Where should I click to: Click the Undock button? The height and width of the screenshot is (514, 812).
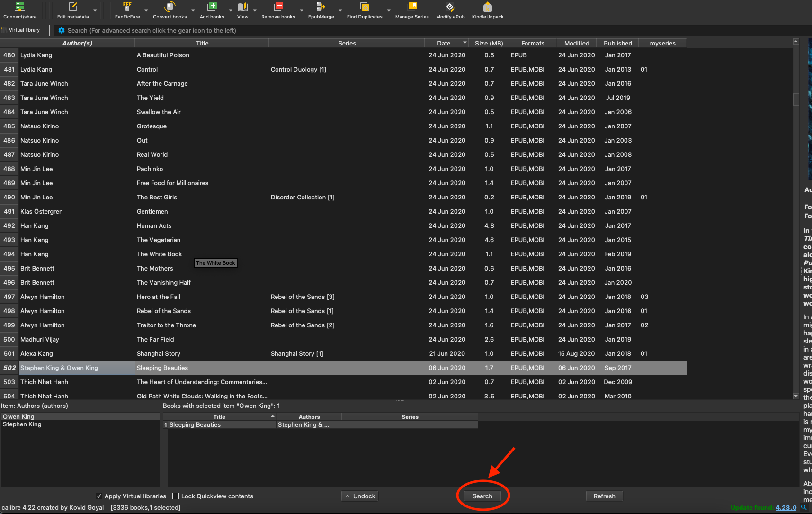360,496
